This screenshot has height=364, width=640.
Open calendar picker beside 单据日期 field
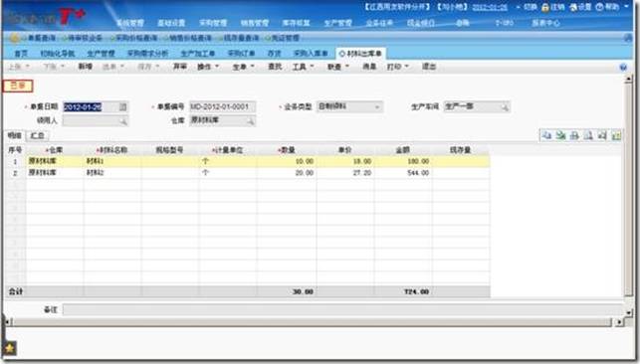122,106
